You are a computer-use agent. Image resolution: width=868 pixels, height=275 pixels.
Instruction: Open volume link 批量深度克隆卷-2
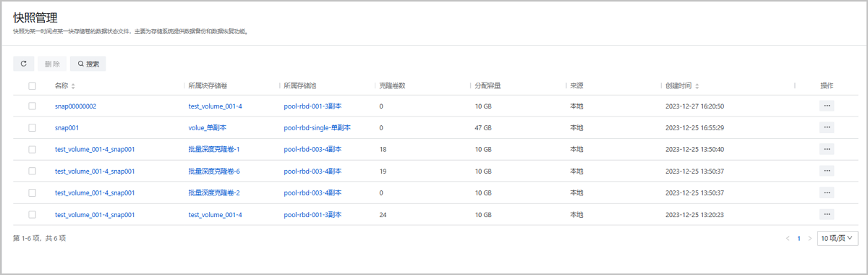tap(213, 193)
